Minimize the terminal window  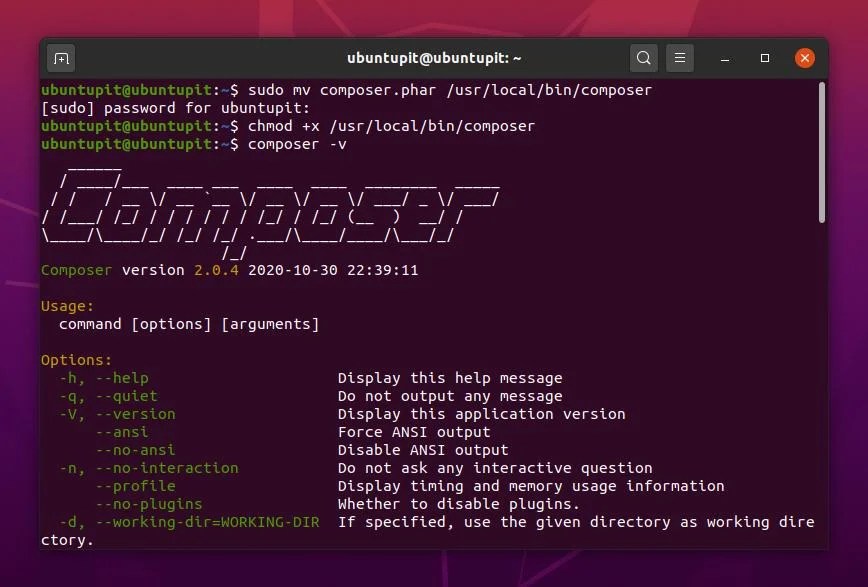pyautogui.click(x=725, y=58)
